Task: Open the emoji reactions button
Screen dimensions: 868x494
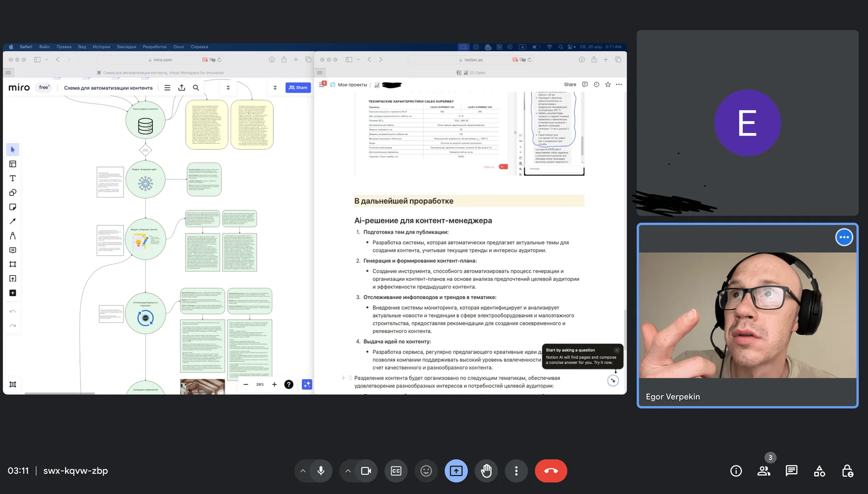Action: point(426,471)
